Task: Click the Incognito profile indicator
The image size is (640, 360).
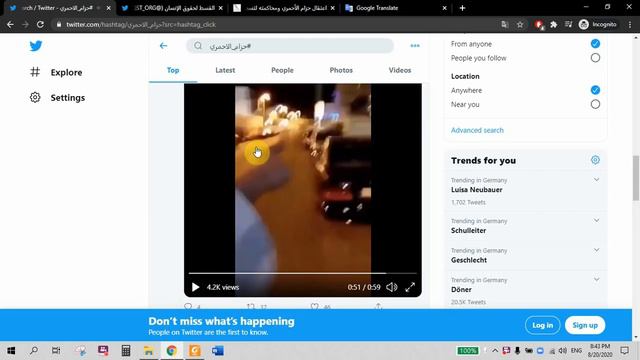Action: click(x=598, y=24)
